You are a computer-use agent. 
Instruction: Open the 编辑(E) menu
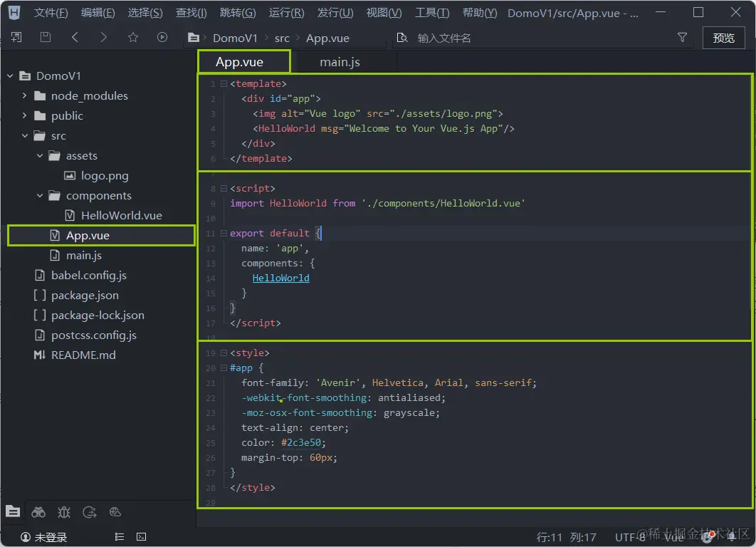coord(98,13)
